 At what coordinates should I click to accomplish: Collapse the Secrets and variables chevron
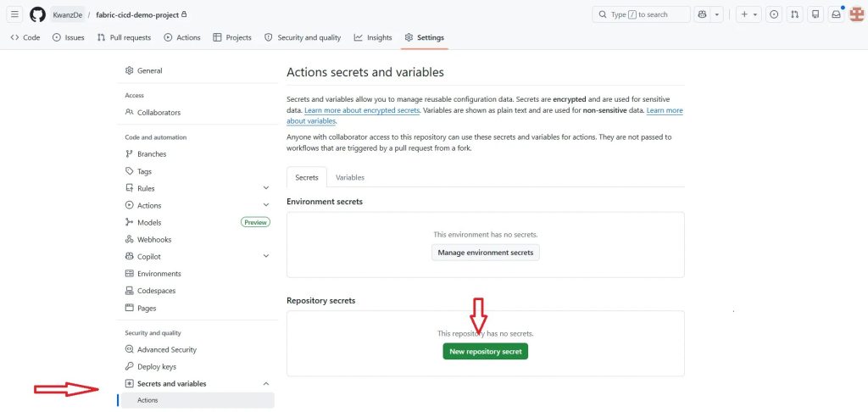(265, 384)
